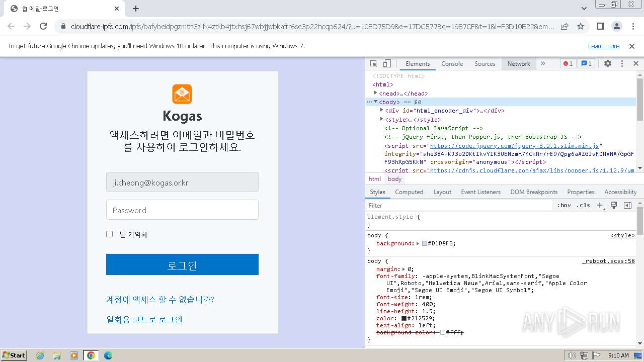
Task: Open the #fff background-color swatch
Action: coord(443,332)
